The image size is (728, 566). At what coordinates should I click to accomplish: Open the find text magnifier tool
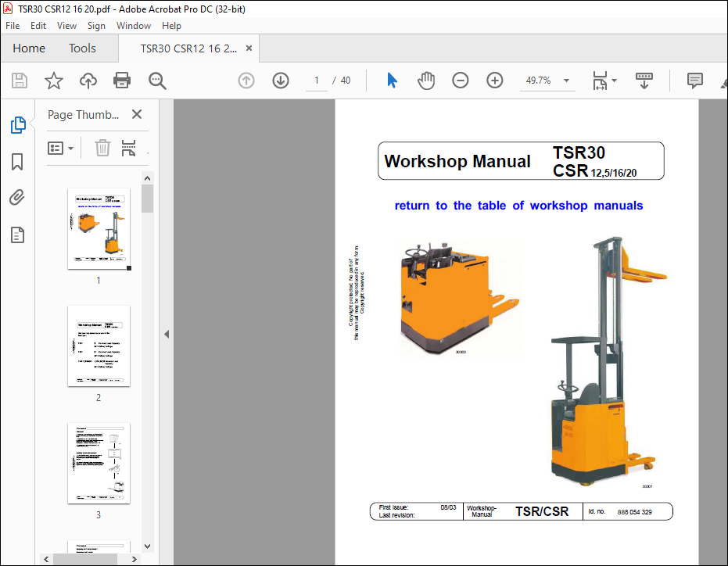(x=157, y=81)
